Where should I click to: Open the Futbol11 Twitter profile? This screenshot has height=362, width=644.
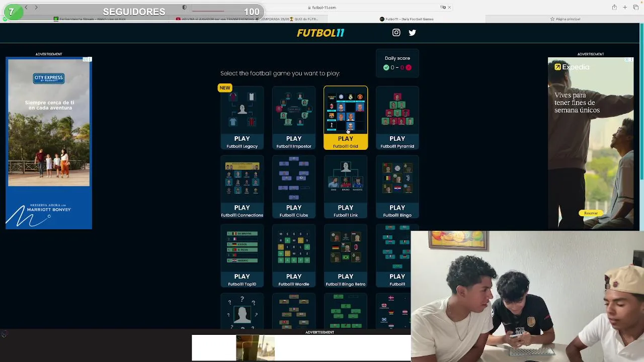point(413,33)
